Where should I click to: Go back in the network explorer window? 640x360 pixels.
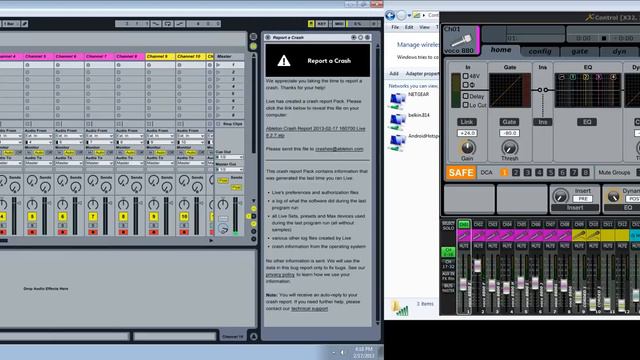click(x=390, y=16)
